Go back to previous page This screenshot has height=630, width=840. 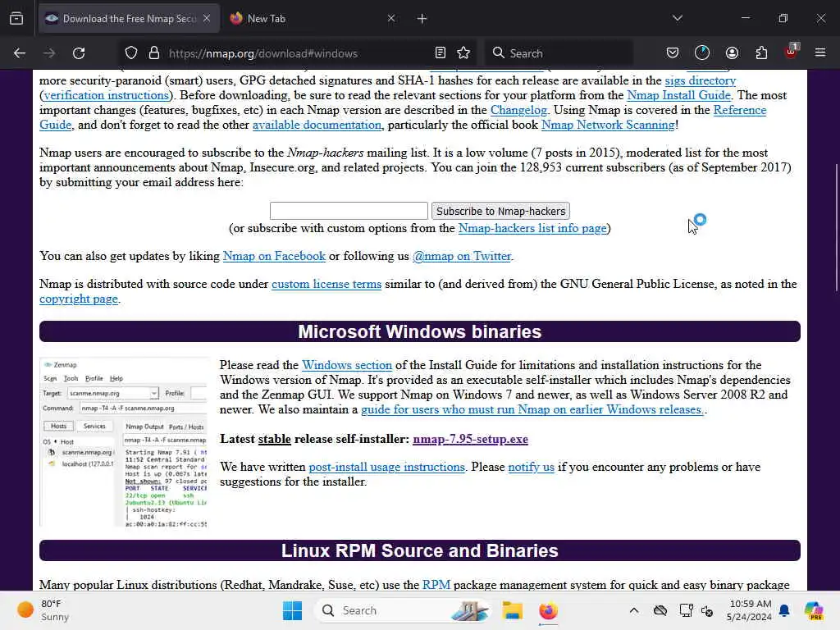[20, 53]
